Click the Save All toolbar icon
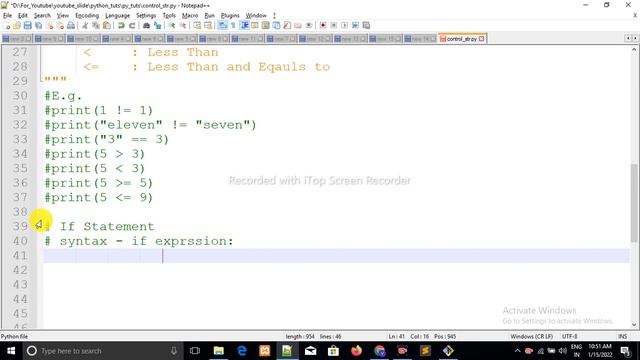This screenshot has height=360, width=640. pos(38,26)
